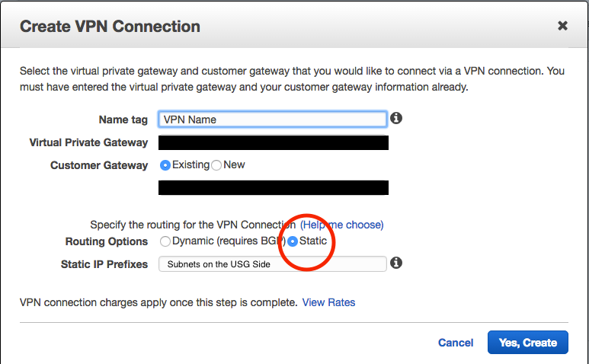589x364 pixels.
Task: Click the info icon beside Static IP Prefixes
Action: 396,263
